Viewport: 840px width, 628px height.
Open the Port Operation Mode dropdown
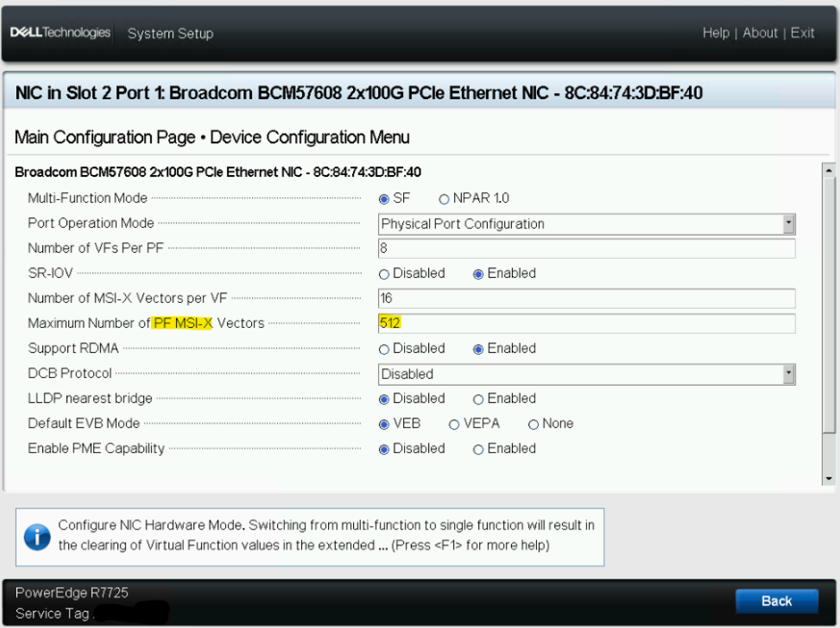pos(586,224)
